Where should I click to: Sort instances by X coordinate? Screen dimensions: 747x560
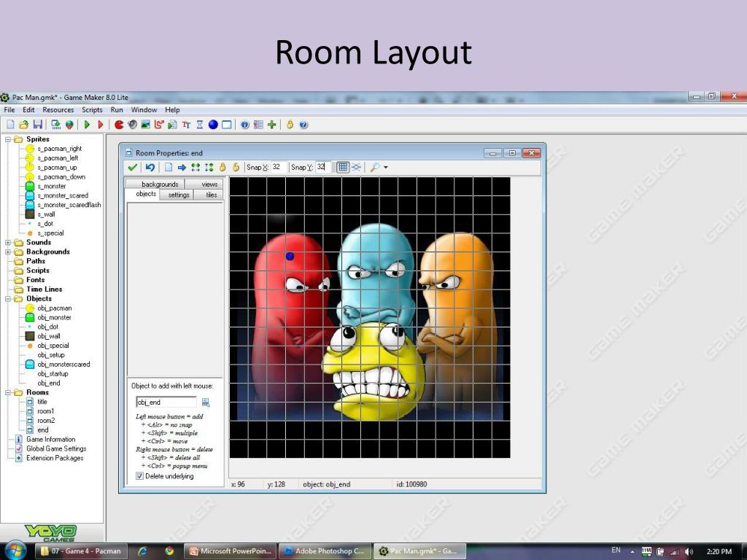(196, 167)
